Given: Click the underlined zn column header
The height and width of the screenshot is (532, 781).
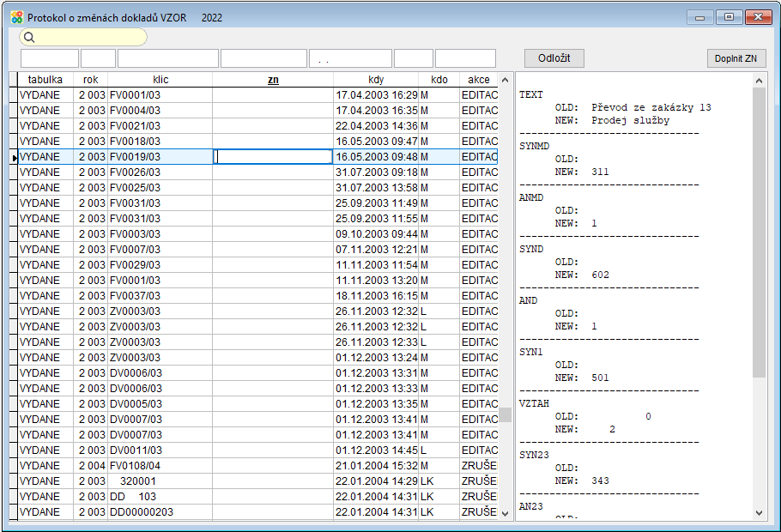Looking at the screenshot, I should (x=273, y=80).
